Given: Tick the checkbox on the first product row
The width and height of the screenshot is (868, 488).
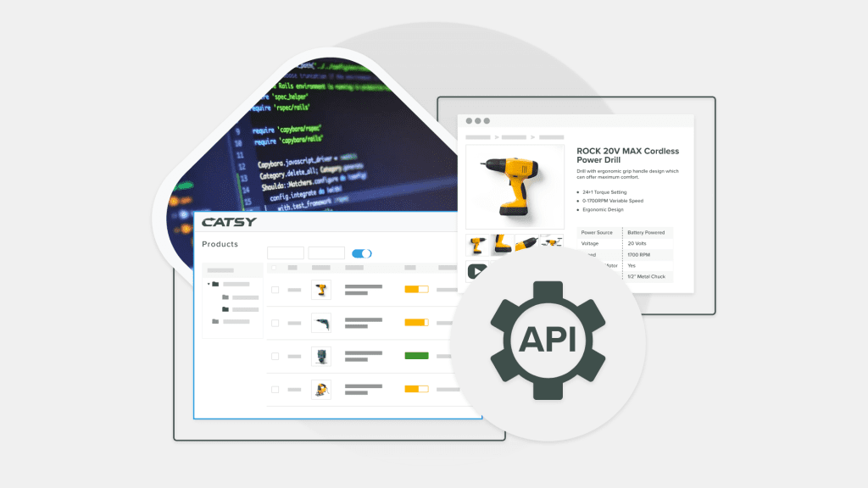Looking at the screenshot, I should click(275, 290).
